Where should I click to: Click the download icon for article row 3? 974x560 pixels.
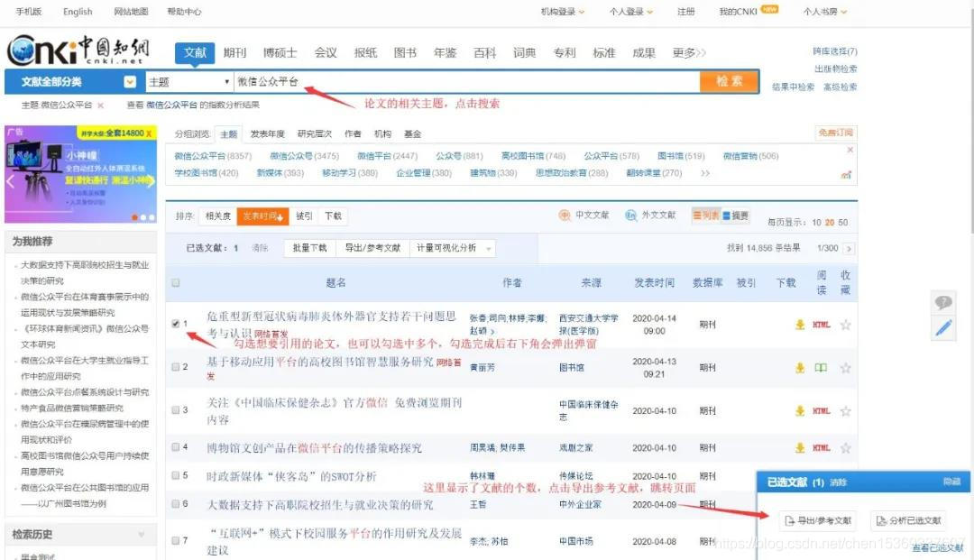(x=800, y=411)
